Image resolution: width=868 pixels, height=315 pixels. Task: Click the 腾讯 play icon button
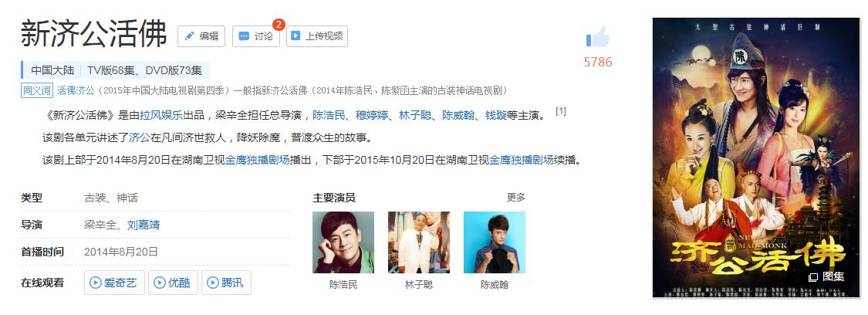point(213,283)
